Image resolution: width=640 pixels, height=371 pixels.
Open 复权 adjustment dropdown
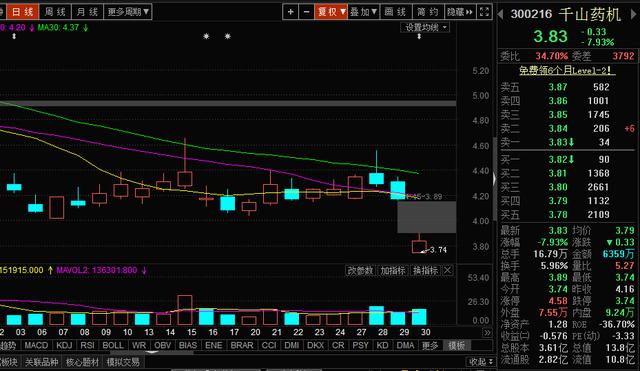[x=331, y=12]
